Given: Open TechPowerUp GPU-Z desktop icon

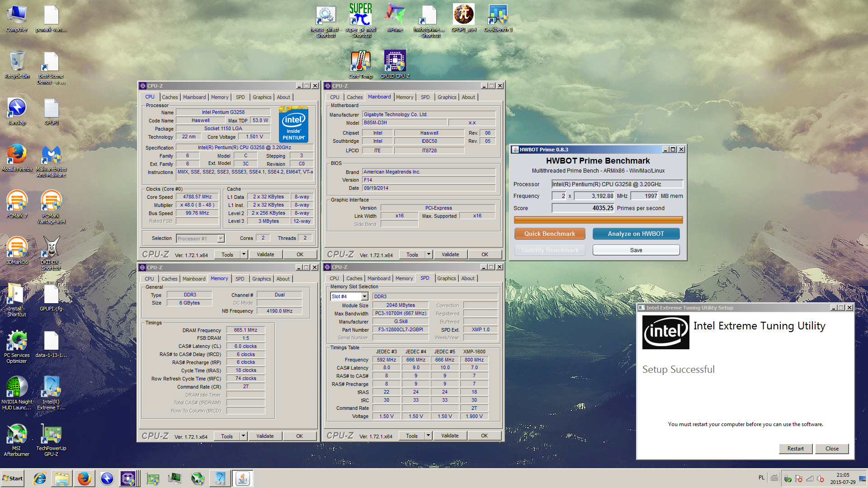Looking at the screenshot, I should (x=51, y=440).
